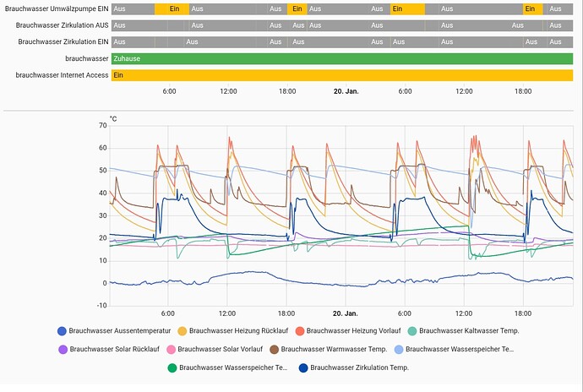Click the green Zuhause status bar

(341, 58)
